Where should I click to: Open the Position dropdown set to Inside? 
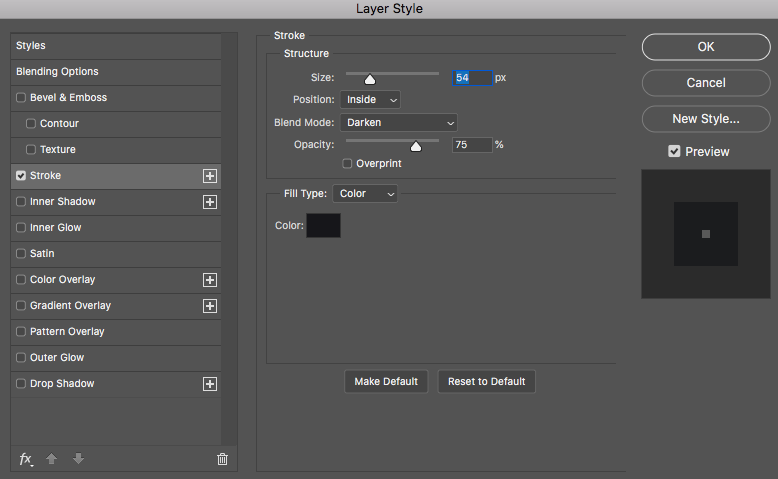[370, 100]
